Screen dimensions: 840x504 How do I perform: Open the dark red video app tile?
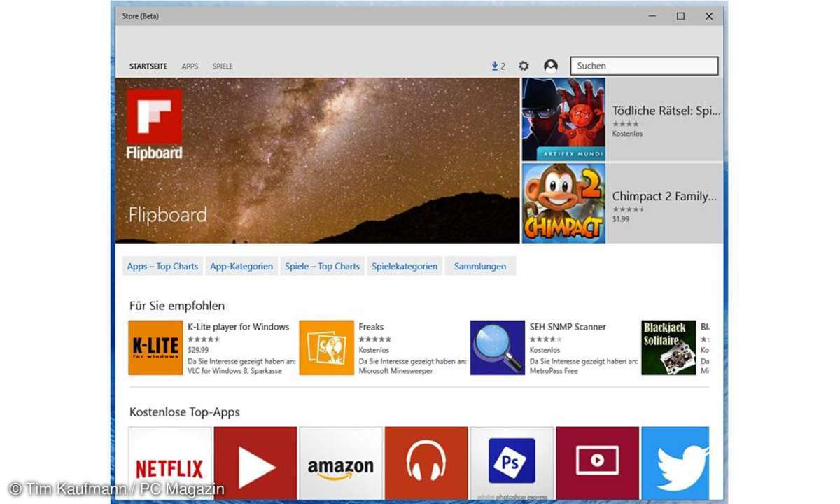pyautogui.click(x=597, y=463)
